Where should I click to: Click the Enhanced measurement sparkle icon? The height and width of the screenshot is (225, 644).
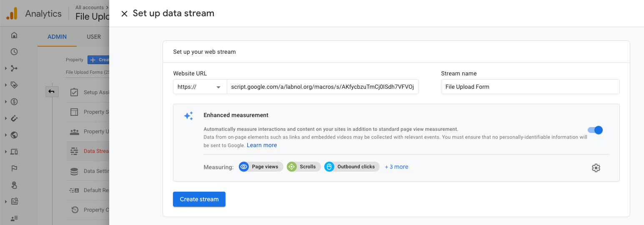tap(188, 116)
